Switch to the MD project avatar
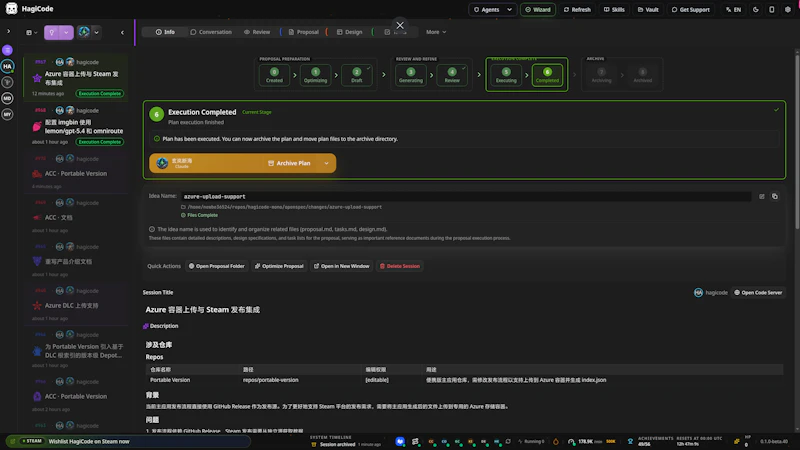Image resolution: width=800 pixels, height=450 pixels. point(7,98)
